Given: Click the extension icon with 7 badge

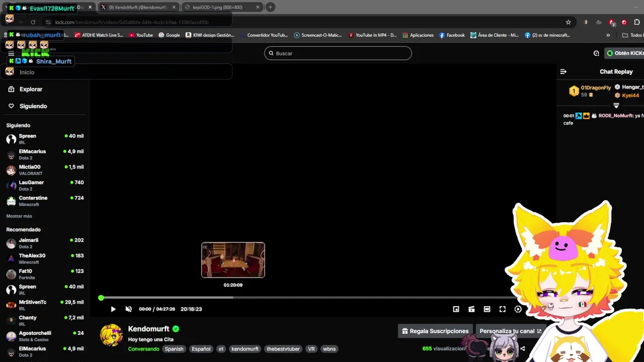Looking at the screenshot, I should click(611, 22).
